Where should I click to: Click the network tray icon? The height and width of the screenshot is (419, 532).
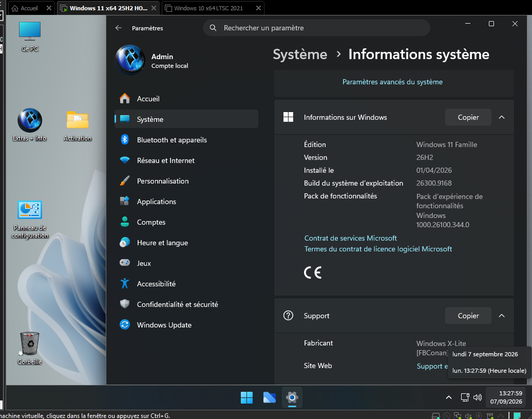(x=465, y=397)
